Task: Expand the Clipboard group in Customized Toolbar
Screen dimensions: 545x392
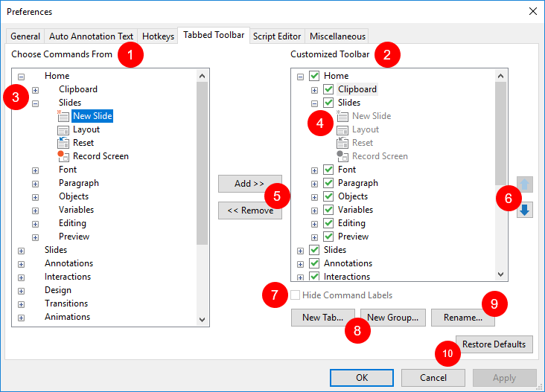Action: pos(314,90)
